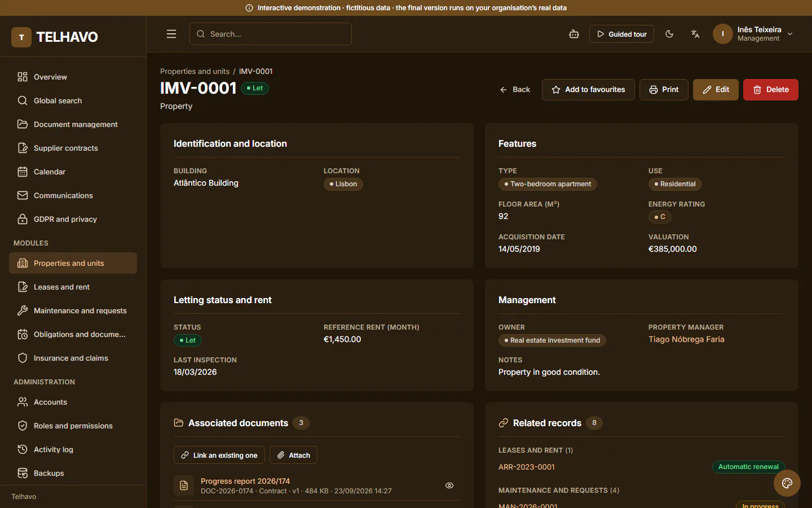Go Back to the previous page
This screenshot has height=508, width=812.
coord(515,90)
